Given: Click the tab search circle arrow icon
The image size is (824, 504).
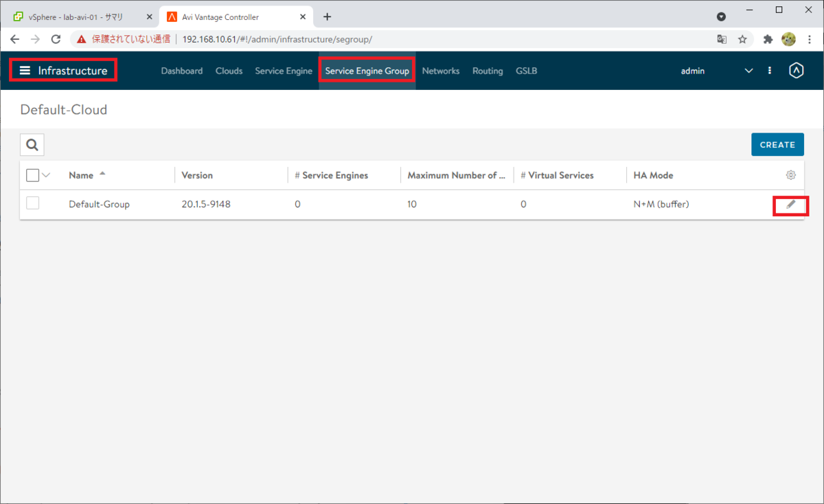Looking at the screenshot, I should (x=721, y=16).
